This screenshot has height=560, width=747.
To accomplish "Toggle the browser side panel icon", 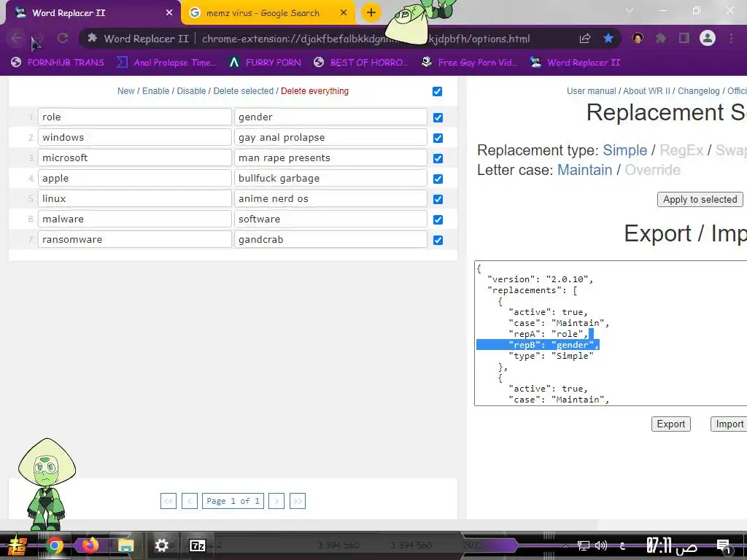I will [684, 39].
